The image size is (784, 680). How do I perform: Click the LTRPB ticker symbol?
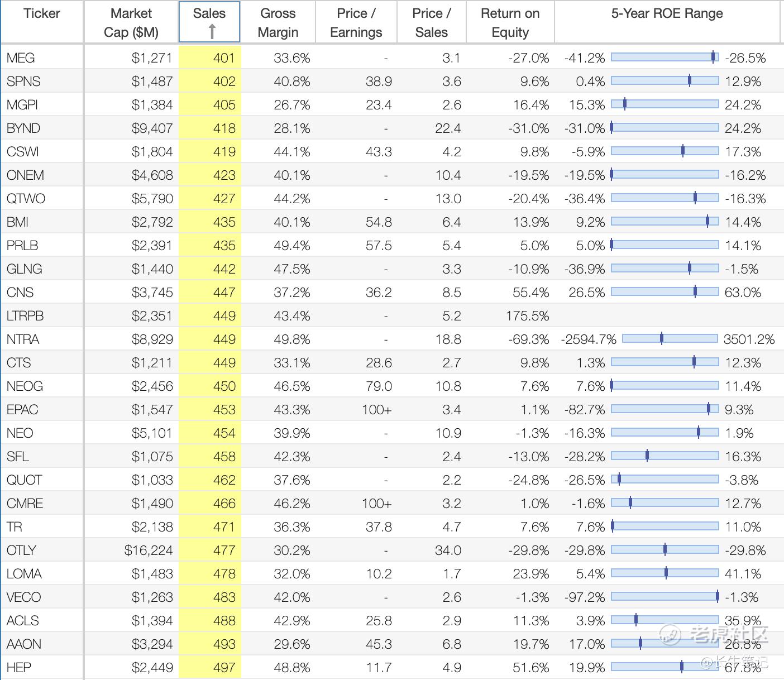point(25,316)
